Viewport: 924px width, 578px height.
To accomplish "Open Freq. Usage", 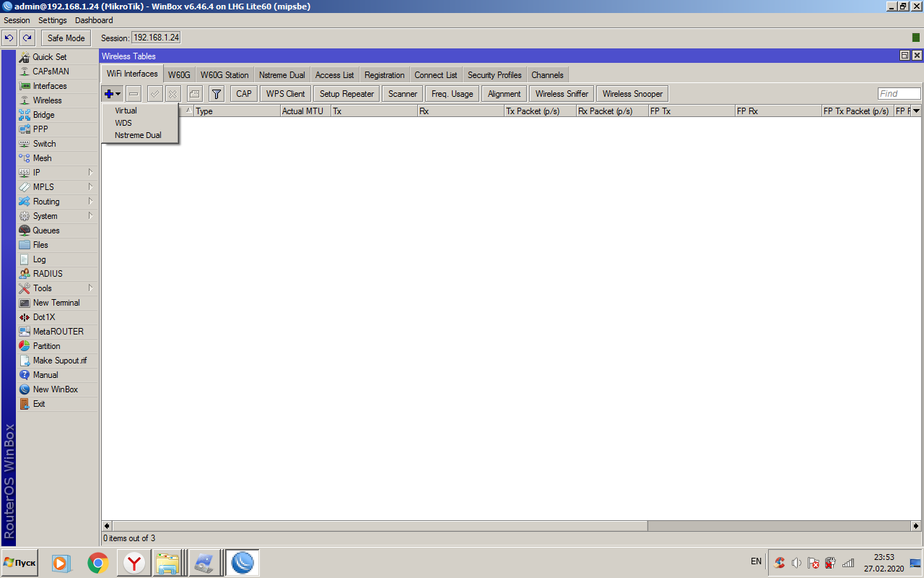I will pos(453,94).
